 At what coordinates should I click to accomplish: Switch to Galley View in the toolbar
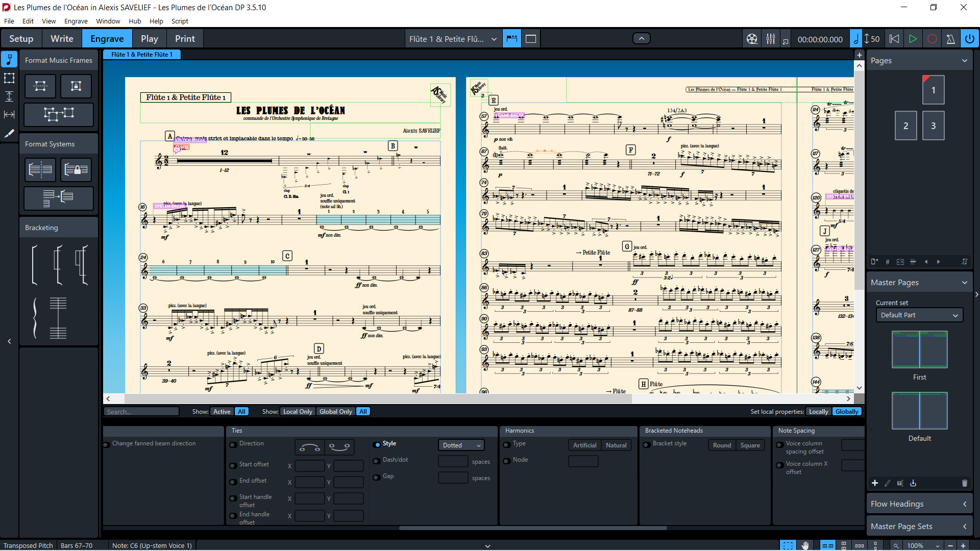tap(531, 39)
